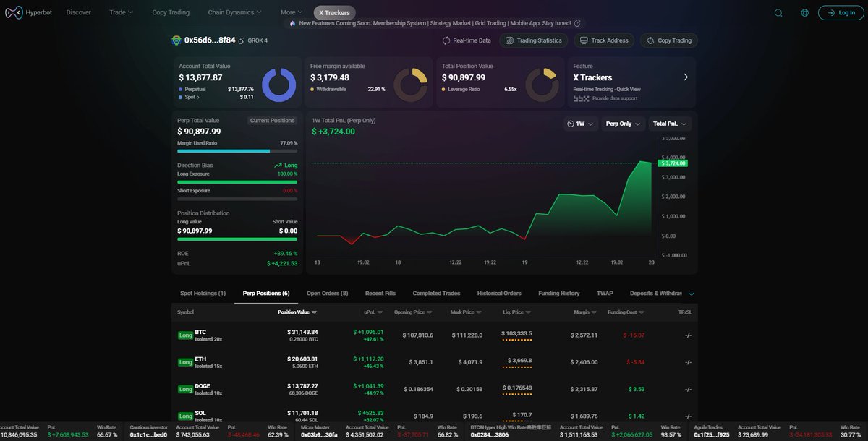Switch to Completed Trades tab
Viewport: 868px width, 441px height.
click(x=436, y=294)
